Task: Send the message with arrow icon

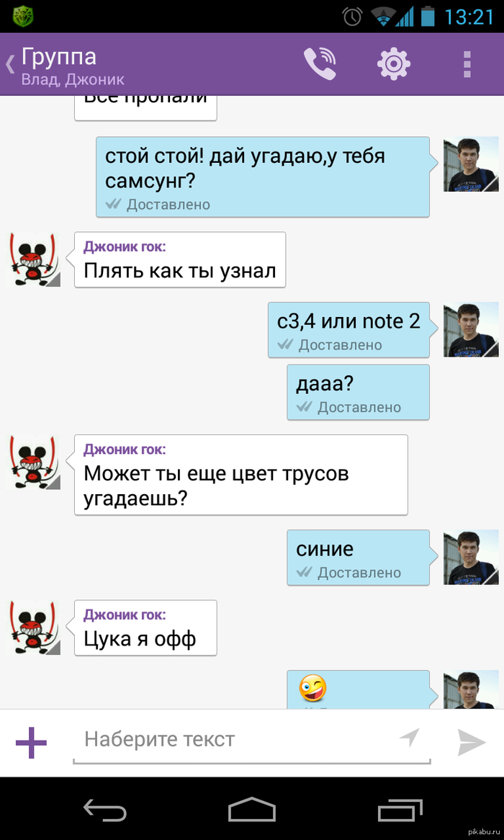Action: (472, 743)
